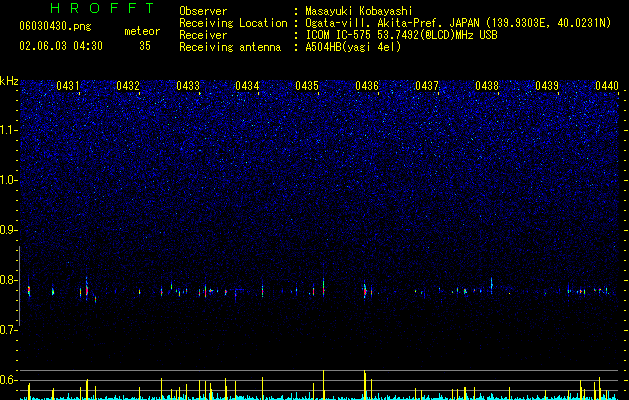Click the 0440 time marker
The image size is (629, 400).
coord(607,86)
